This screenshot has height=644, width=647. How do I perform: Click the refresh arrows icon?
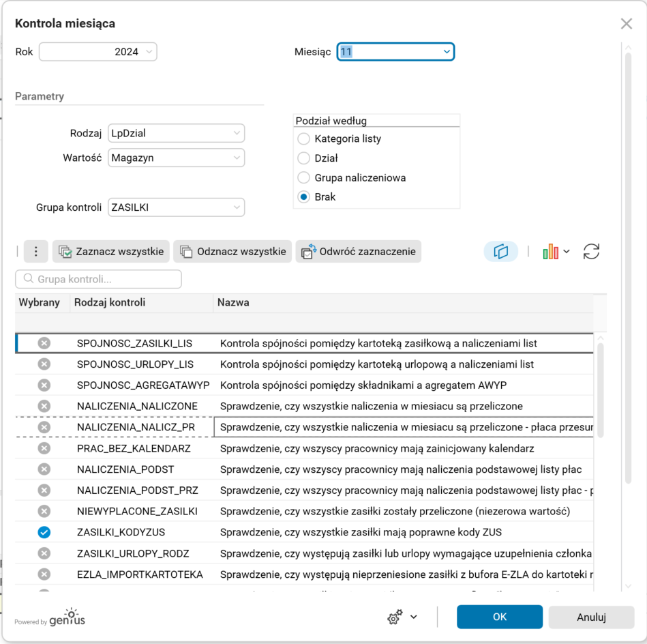click(591, 252)
